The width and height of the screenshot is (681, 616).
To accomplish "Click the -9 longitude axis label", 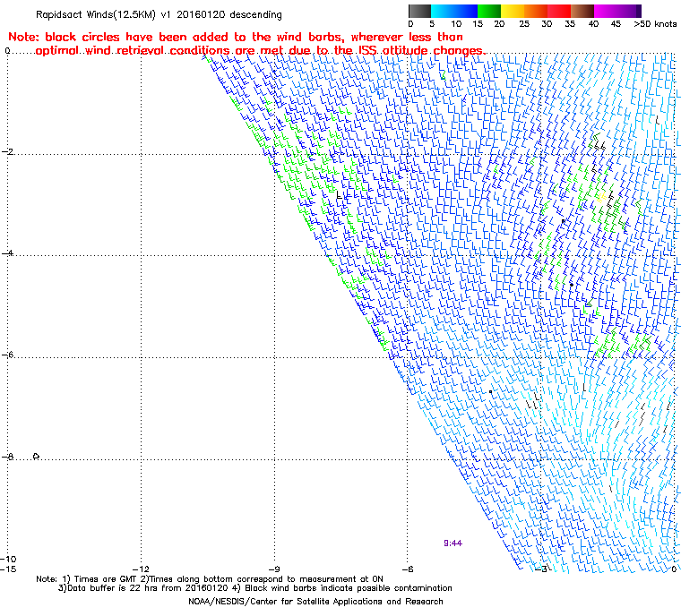I will [274, 569].
